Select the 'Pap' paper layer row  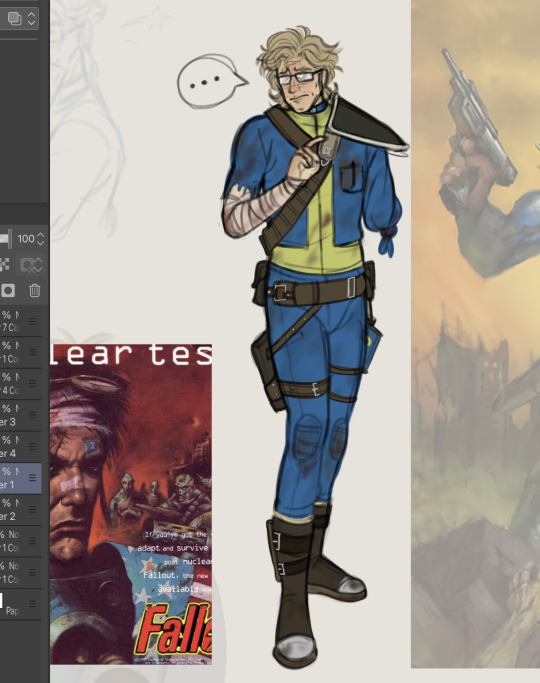20,604
